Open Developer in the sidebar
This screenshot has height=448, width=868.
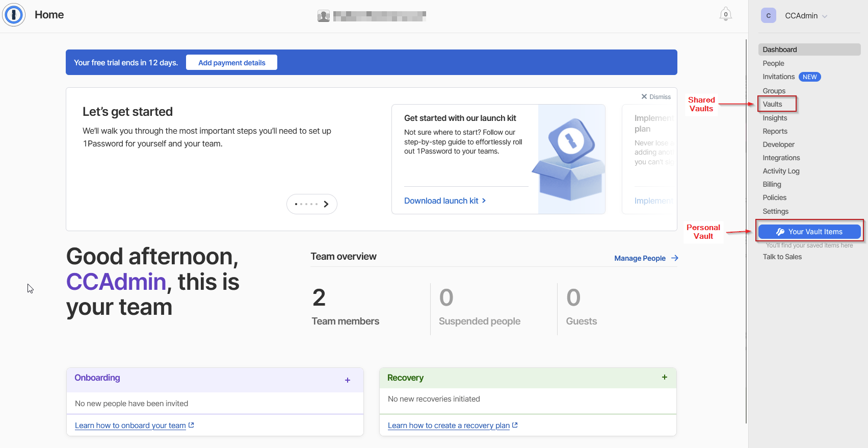click(778, 144)
